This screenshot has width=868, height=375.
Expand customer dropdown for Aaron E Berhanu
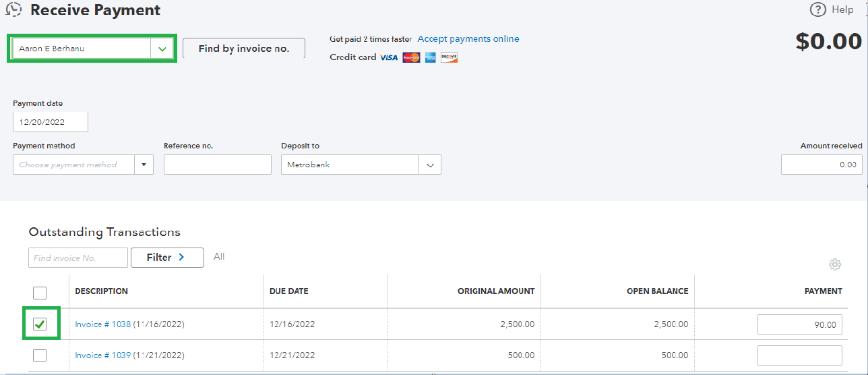[162, 49]
